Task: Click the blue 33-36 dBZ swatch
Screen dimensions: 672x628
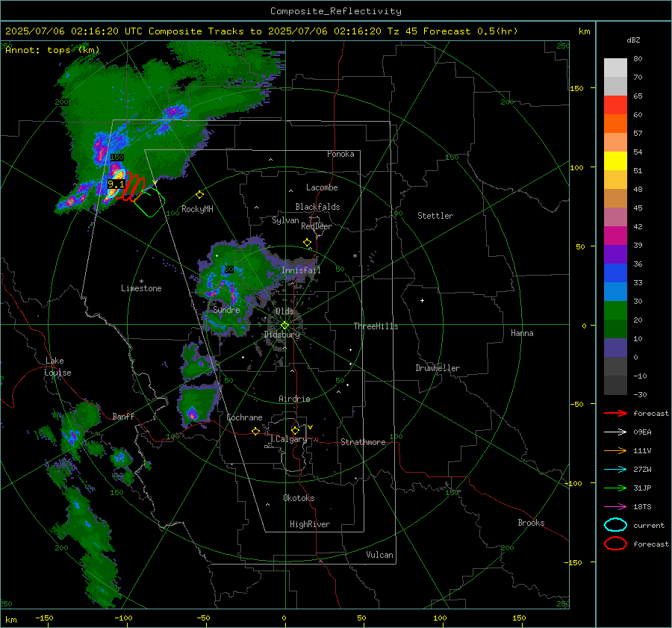Action: click(x=615, y=273)
